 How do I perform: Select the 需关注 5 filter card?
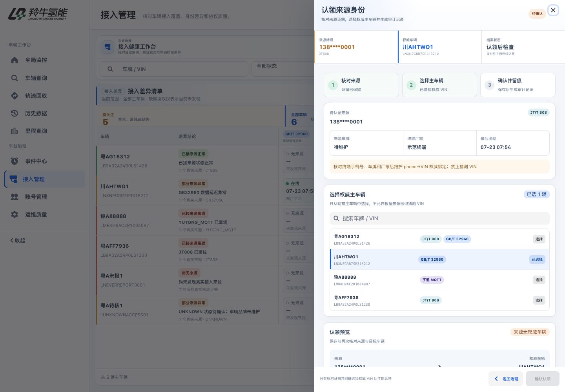(191, 117)
